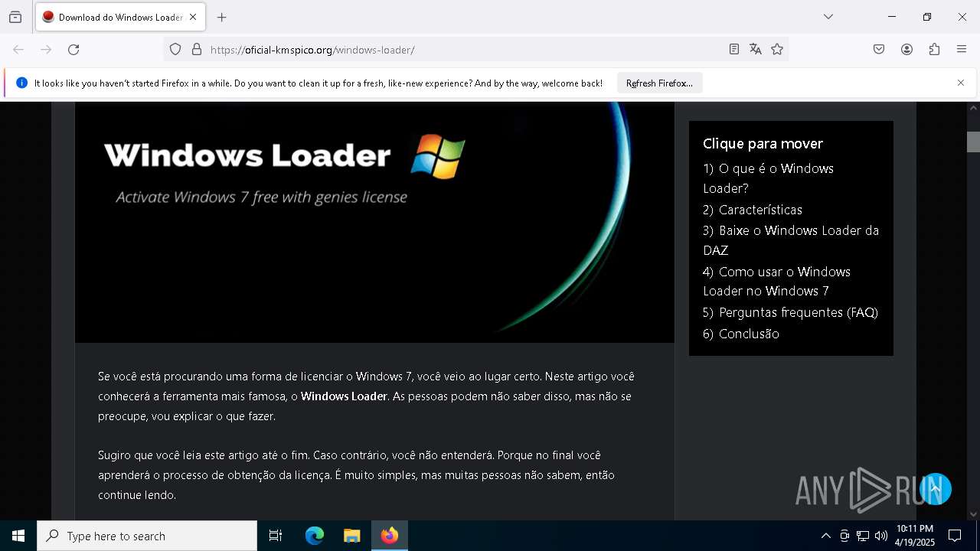Open the extensions puzzle icon
Screen dimensions: 980x551
(x=934, y=50)
